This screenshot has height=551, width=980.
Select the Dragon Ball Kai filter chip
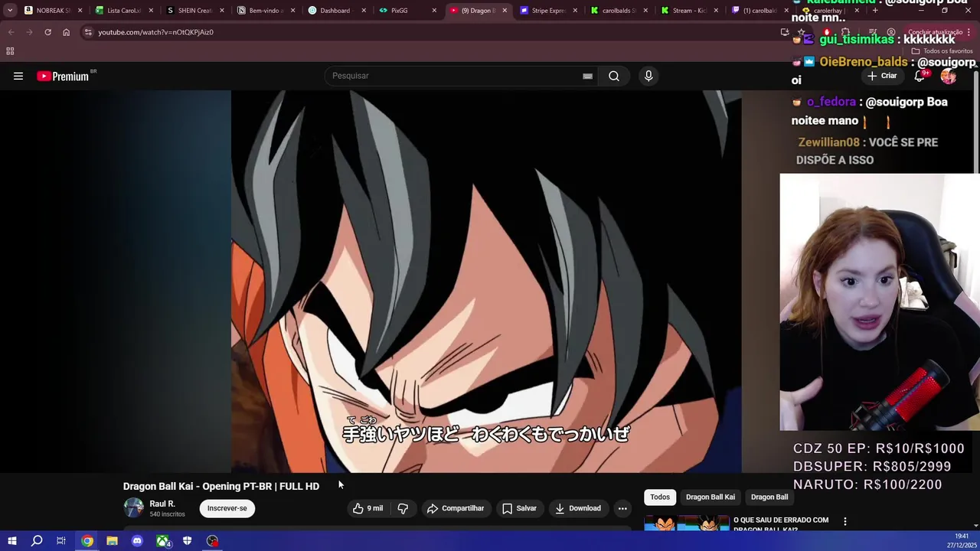tap(710, 497)
